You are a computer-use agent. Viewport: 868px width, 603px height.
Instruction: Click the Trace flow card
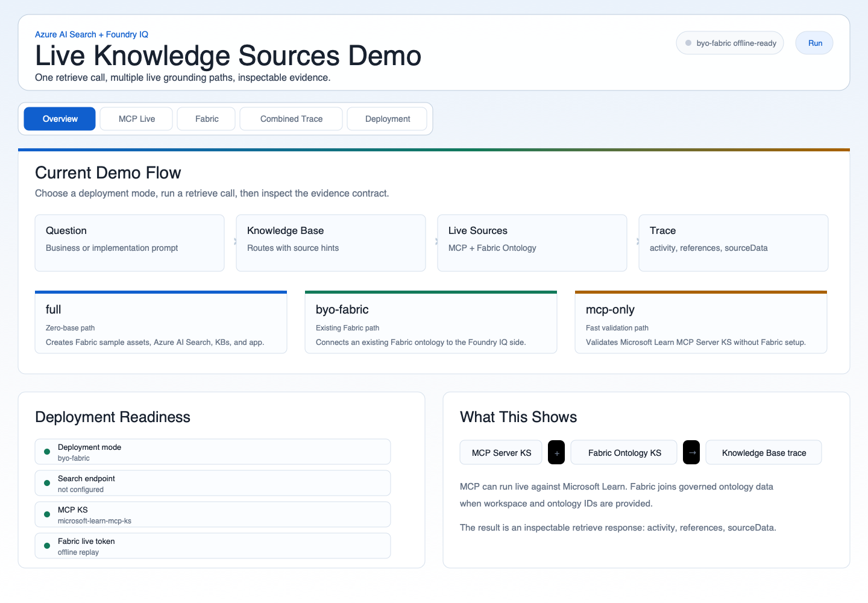coord(734,243)
